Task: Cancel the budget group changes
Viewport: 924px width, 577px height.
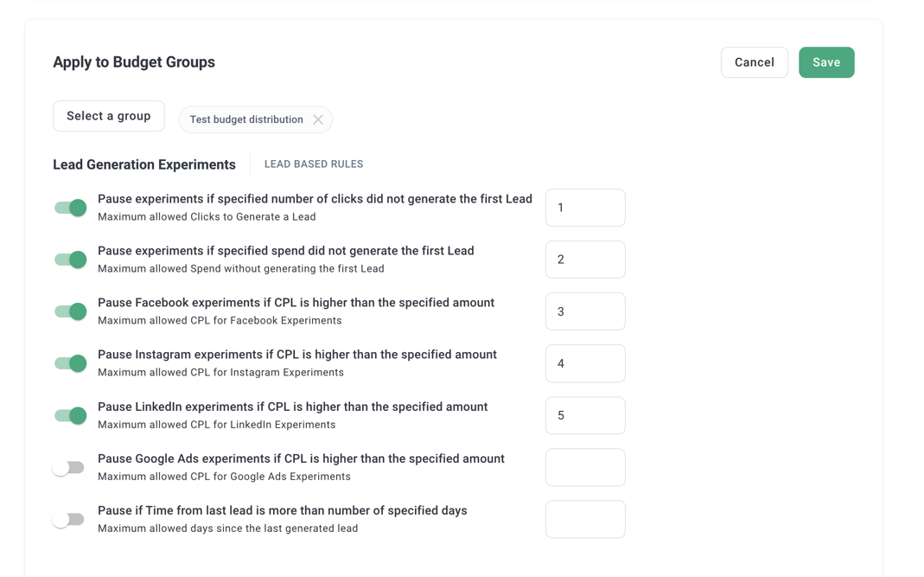Action: click(754, 62)
